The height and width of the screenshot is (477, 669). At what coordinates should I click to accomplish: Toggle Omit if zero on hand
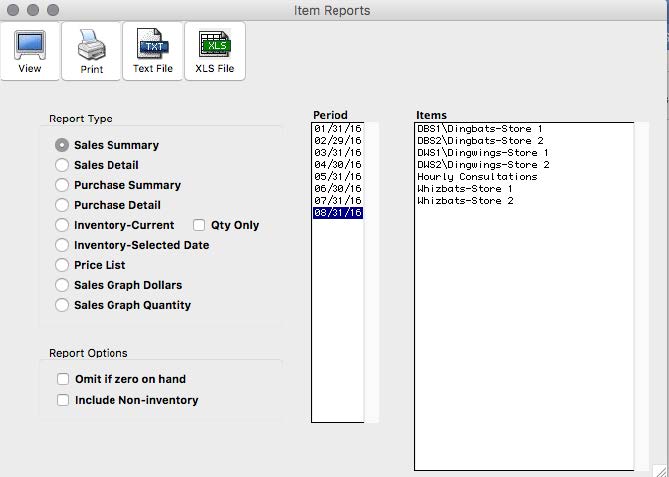[x=64, y=380]
